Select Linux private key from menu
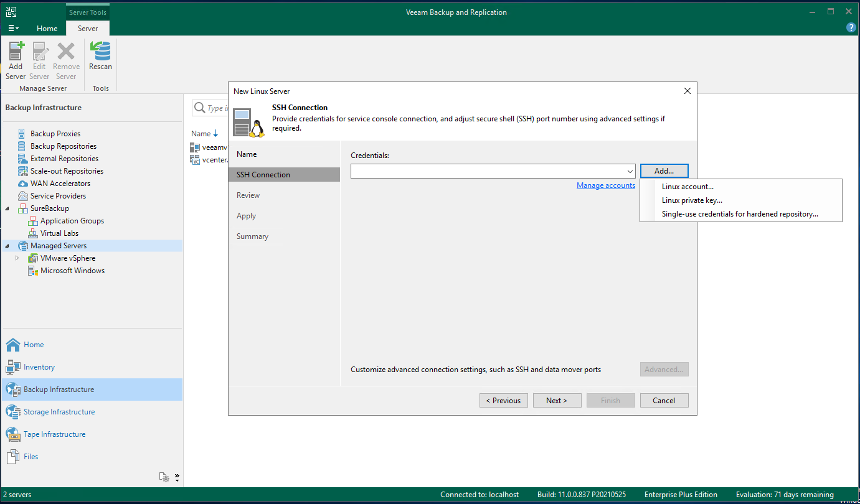This screenshot has height=504, width=860. [x=691, y=200]
